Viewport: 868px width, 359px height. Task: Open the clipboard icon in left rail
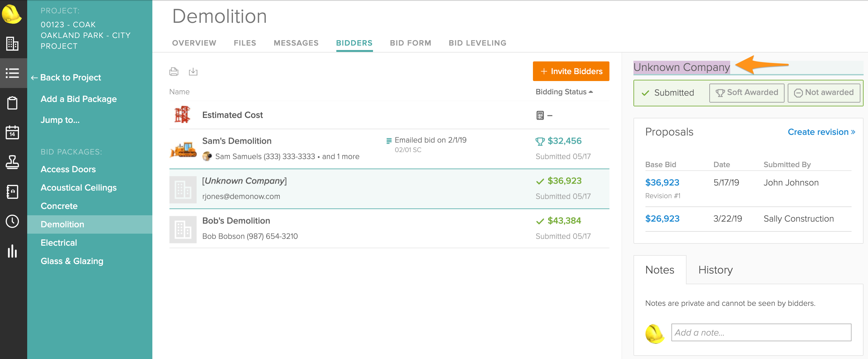(x=12, y=103)
